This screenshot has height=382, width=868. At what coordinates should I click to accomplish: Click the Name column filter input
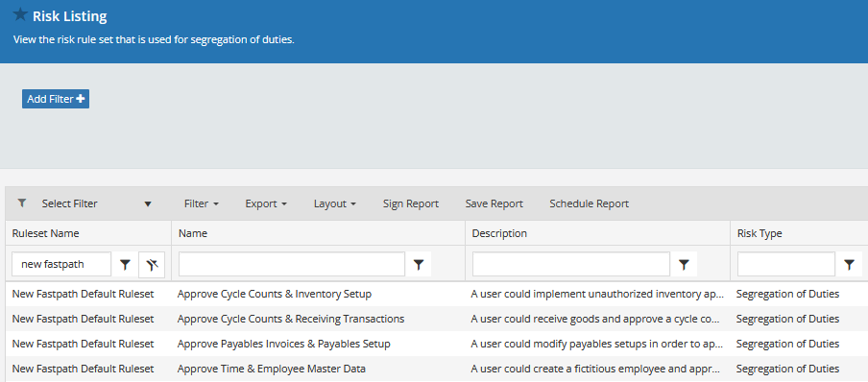click(292, 264)
